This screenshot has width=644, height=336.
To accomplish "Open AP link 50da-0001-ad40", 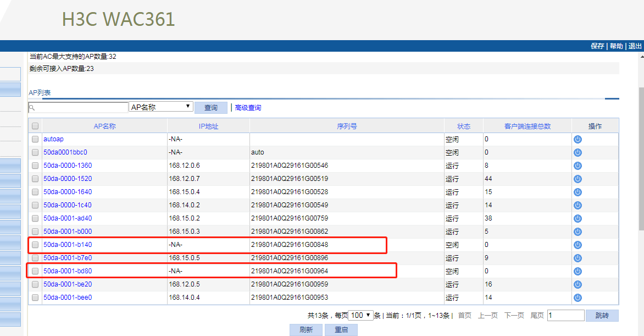I will 68,218.
